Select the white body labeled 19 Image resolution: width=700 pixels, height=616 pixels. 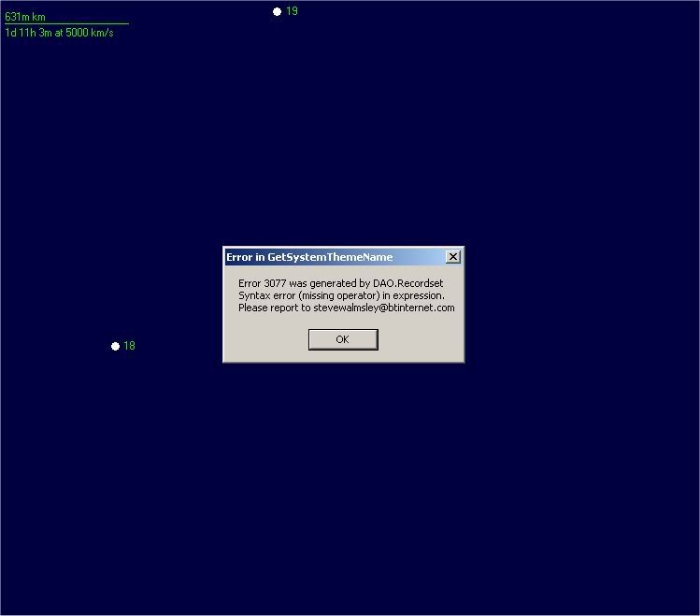tap(277, 11)
